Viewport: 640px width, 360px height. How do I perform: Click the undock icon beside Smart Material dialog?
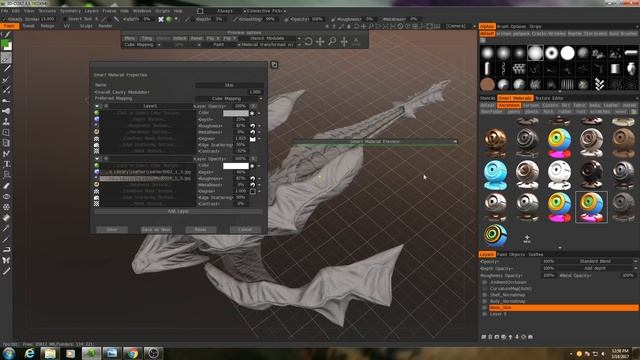click(x=274, y=65)
